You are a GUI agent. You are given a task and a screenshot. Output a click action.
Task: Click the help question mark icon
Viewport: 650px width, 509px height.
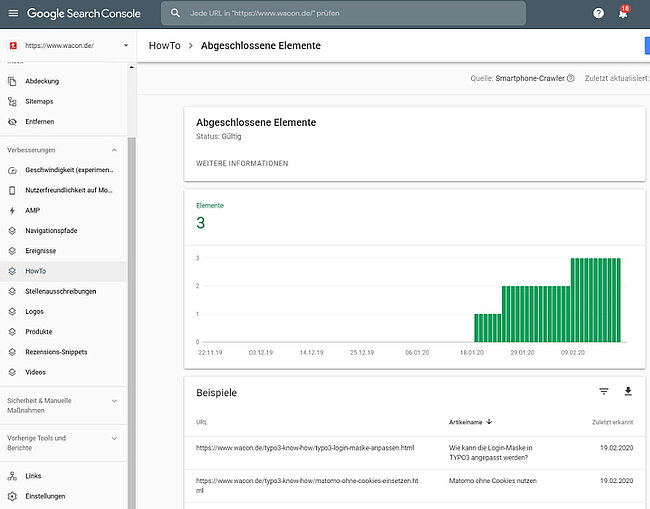click(598, 14)
